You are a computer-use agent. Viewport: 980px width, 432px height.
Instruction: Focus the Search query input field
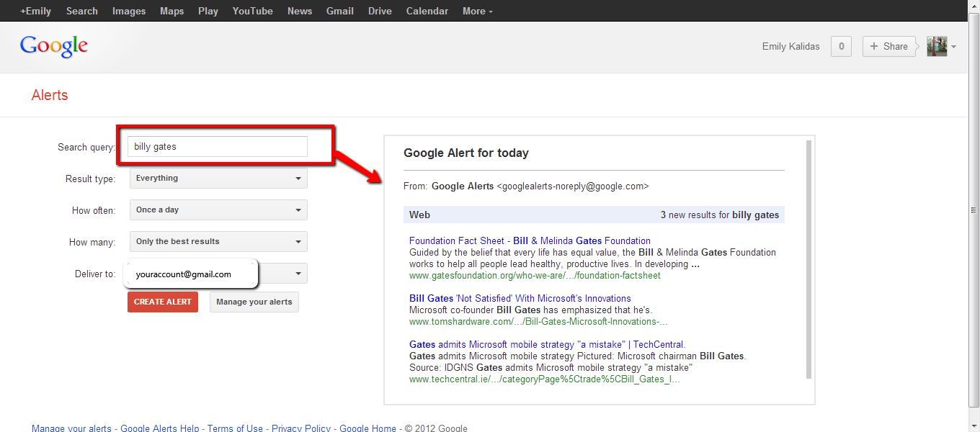pyautogui.click(x=218, y=146)
